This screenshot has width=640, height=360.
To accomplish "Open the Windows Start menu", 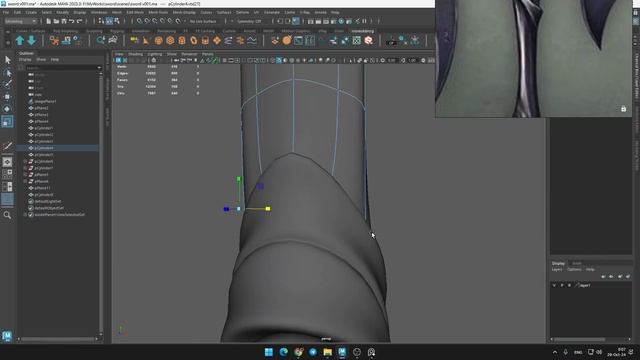I will [269, 352].
